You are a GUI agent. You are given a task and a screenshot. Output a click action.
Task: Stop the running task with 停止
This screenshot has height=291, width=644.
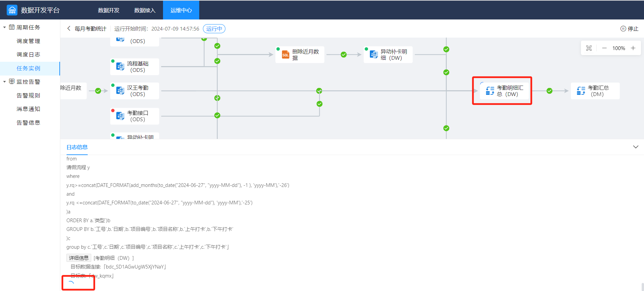(629, 29)
